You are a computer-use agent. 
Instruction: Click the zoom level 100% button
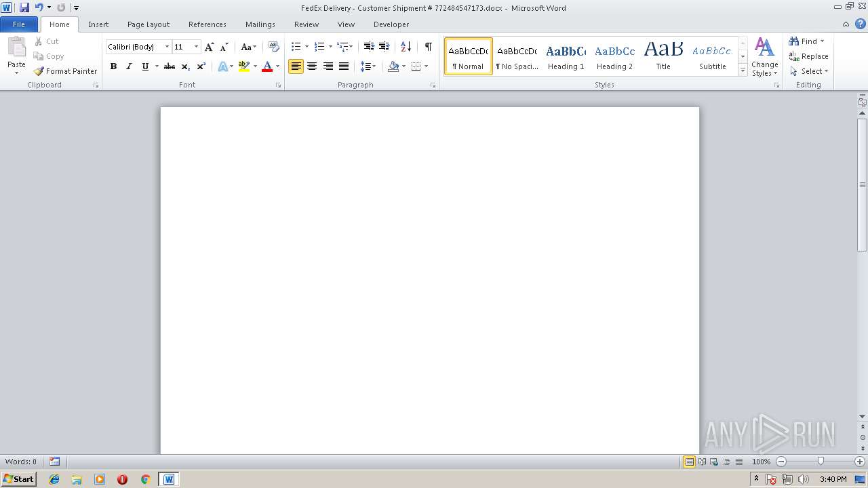[761, 462]
